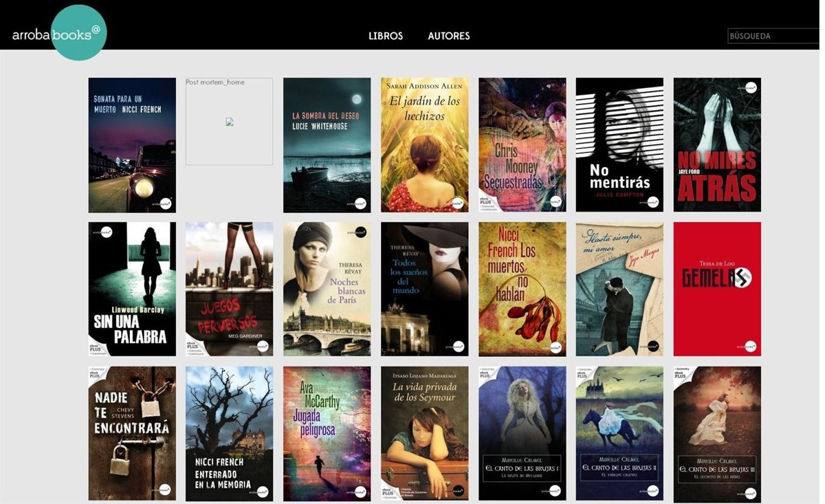This screenshot has width=825, height=504.
Task: Click the arrobabooks logo
Action: [x=58, y=34]
